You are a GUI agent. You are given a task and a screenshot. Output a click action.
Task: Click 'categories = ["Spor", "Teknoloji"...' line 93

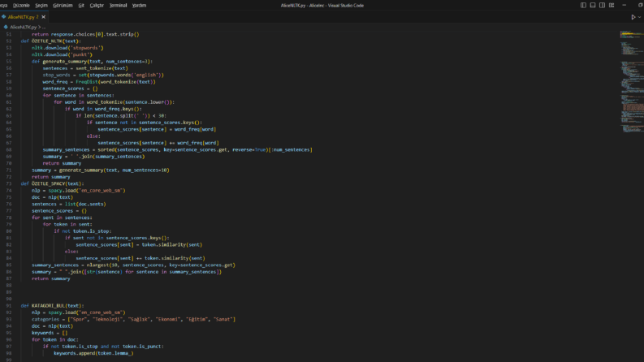click(133, 319)
